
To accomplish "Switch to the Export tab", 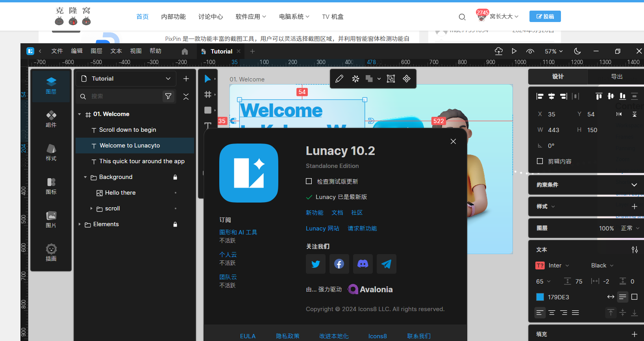I will (x=616, y=77).
